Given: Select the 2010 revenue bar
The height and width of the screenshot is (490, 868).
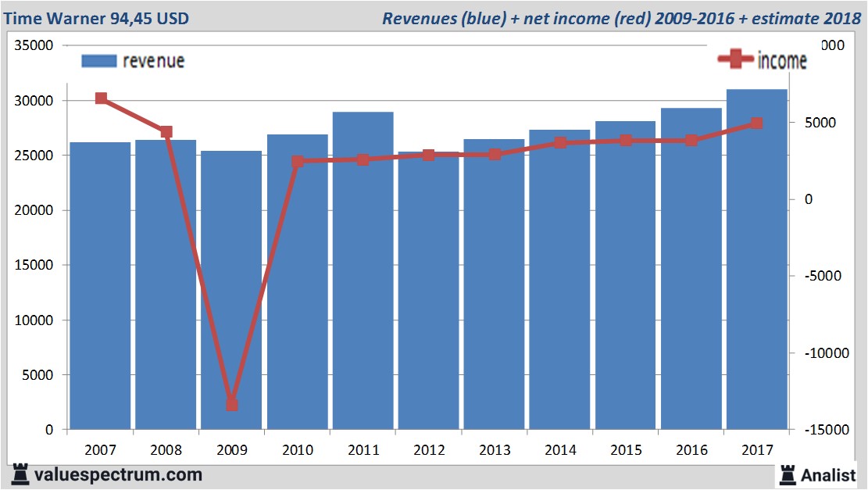Looking at the screenshot, I should tap(297, 282).
